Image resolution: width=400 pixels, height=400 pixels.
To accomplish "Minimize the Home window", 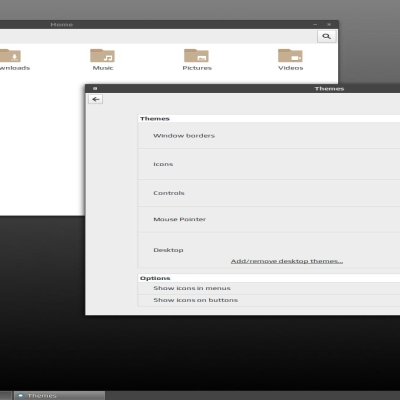I will click(x=315, y=24).
